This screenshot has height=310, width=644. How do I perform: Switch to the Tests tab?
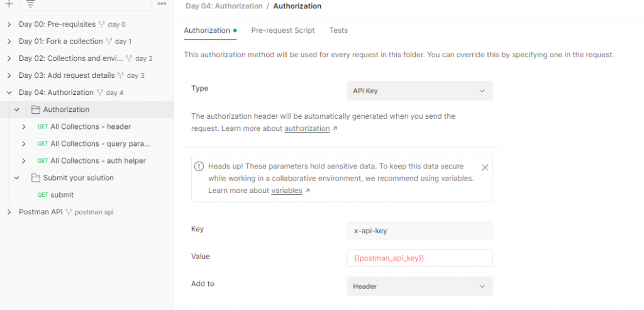338,30
